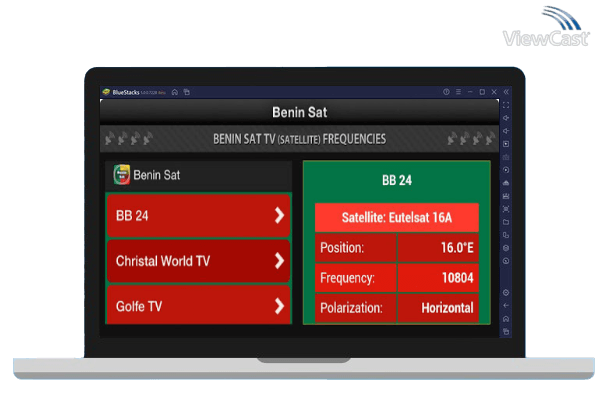
Task: Click the Polarization: label
Action: click(x=351, y=308)
